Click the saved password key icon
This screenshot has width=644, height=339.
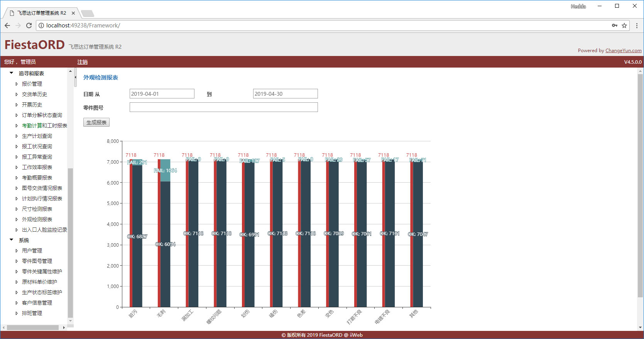point(615,25)
